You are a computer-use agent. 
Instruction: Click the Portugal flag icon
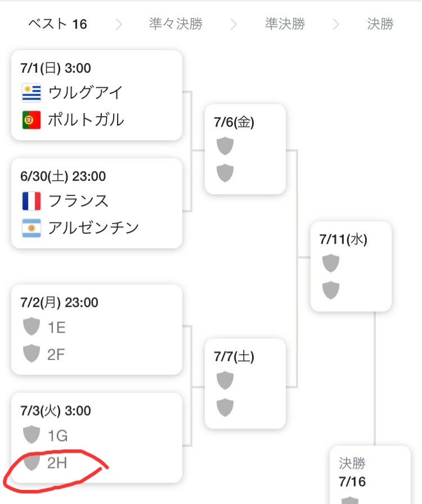[x=32, y=120]
